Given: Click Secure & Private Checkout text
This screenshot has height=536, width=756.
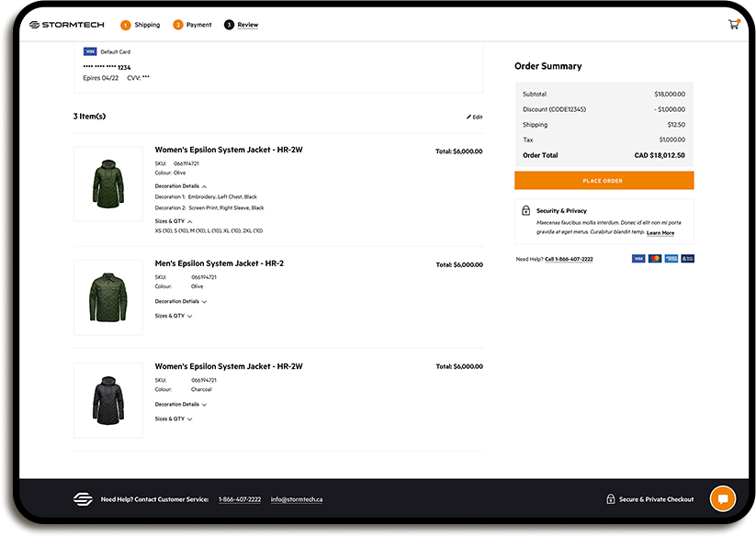Looking at the screenshot, I should [x=656, y=499].
